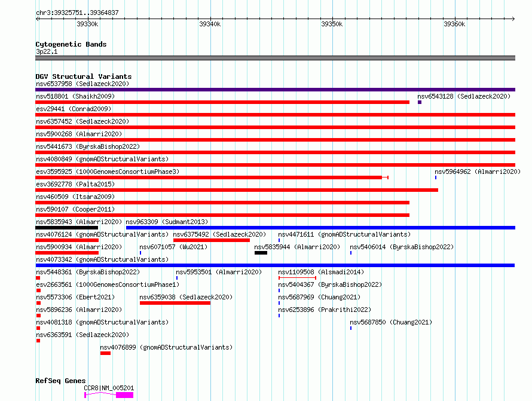The height and width of the screenshot is (401, 532).
Task: Click the 39340k ruler tick label
Action: 210,24
